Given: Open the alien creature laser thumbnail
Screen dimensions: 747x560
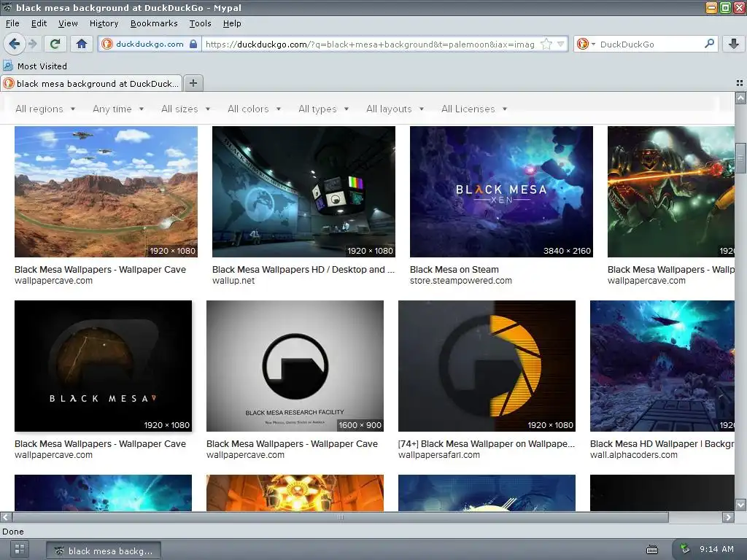Looking at the screenshot, I should (671, 192).
